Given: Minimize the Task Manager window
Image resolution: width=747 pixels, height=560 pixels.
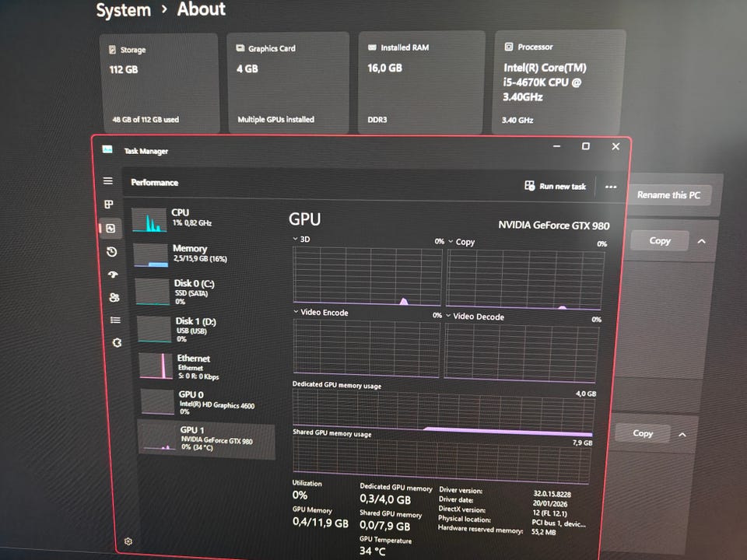Looking at the screenshot, I should [x=556, y=146].
